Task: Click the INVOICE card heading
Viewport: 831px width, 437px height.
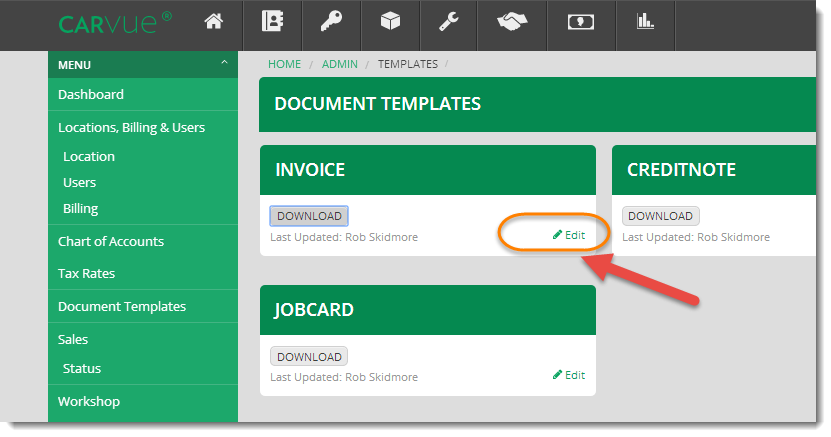Action: click(x=310, y=170)
